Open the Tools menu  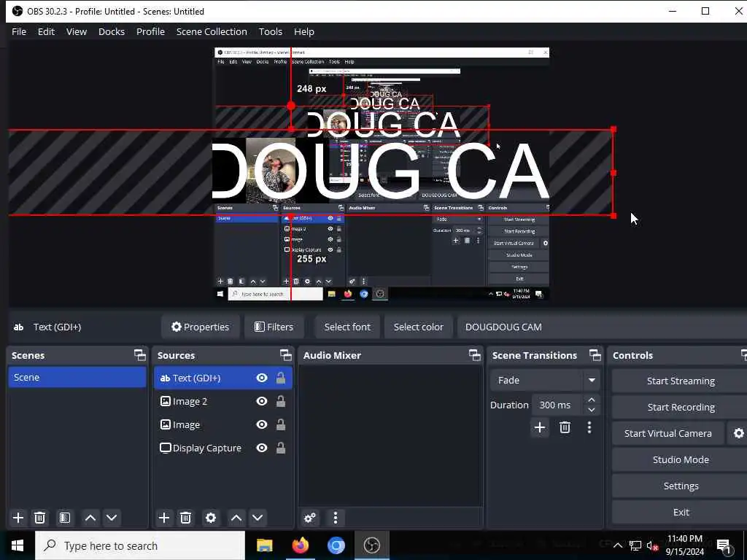[271, 31]
